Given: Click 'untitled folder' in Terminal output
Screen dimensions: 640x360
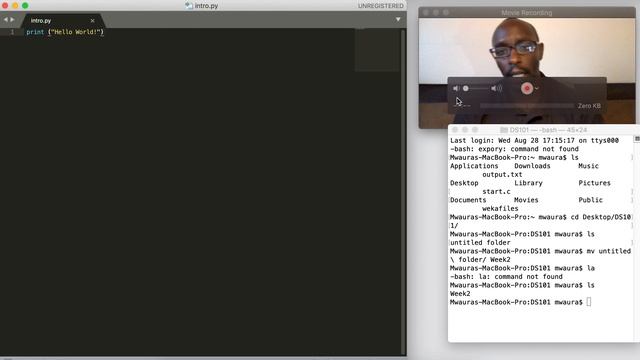Looking at the screenshot, I should pyautogui.click(x=480, y=242).
